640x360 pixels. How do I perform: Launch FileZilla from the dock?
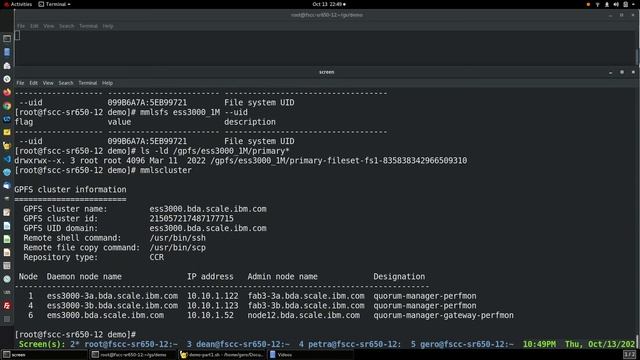[7, 306]
